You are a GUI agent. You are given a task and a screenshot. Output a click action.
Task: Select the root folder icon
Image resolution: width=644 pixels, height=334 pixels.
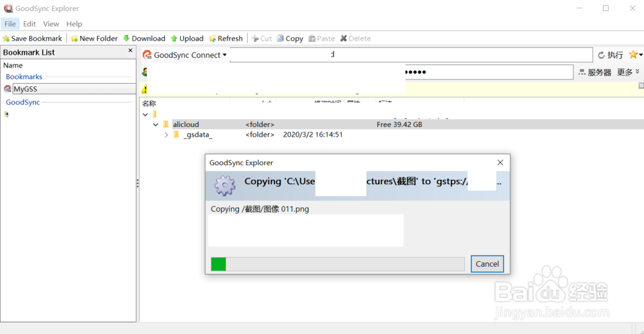tap(155, 114)
